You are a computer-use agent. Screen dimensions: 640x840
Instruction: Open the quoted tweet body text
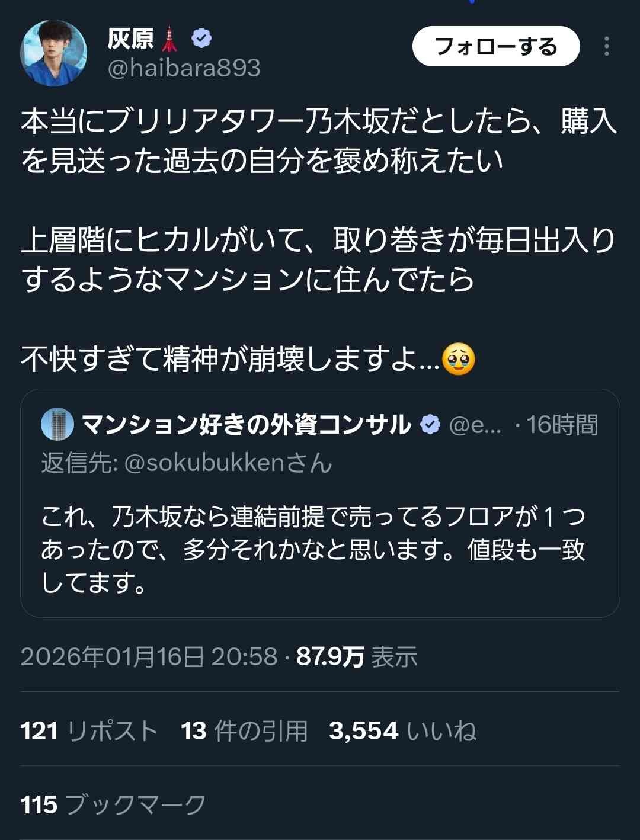[x=313, y=550]
